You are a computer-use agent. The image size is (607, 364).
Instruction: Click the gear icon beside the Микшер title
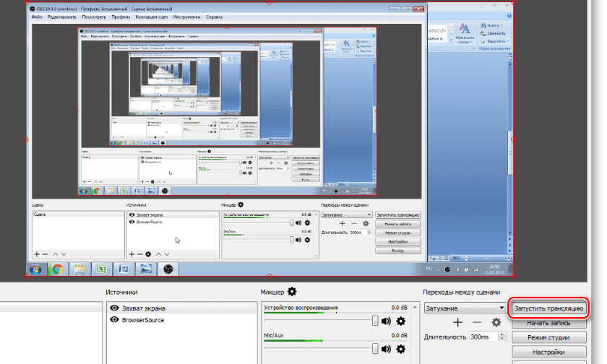click(x=292, y=292)
